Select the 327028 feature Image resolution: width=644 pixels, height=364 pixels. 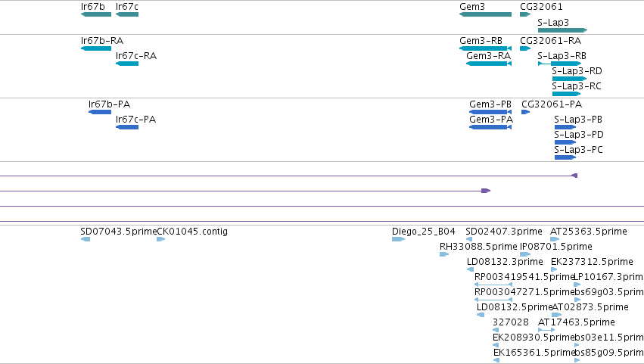click(x=496, y=330)
